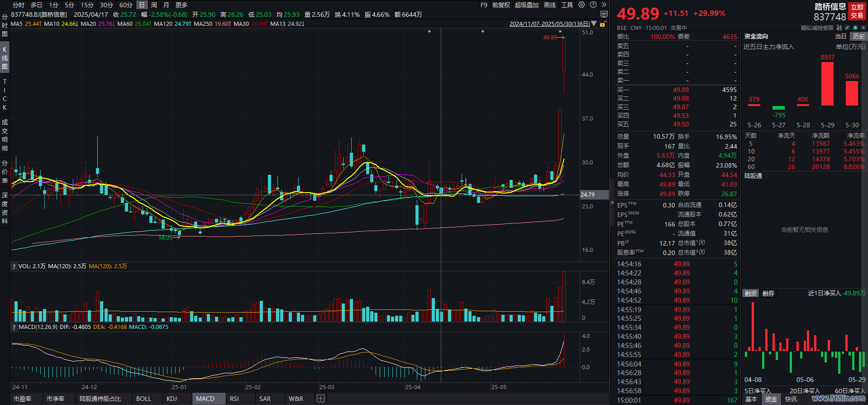Screen dimensions: 868x405
Task: Switch to the 周 weekly period tab
Action: tap(154, 5)
